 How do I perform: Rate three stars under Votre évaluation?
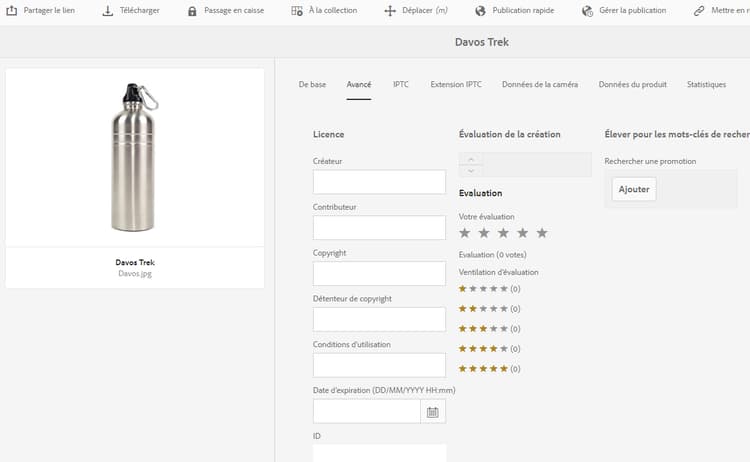(x=503, y=233)
